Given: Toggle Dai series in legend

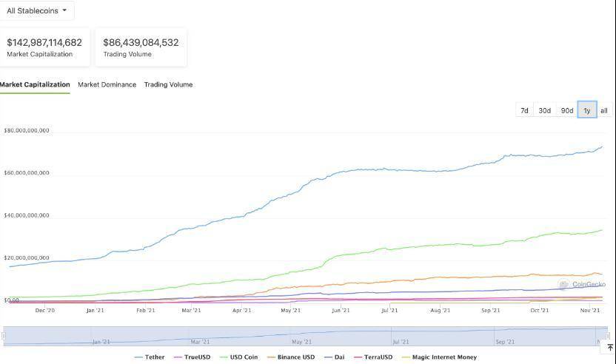Looking at the screenshot, I should [335, 357].
